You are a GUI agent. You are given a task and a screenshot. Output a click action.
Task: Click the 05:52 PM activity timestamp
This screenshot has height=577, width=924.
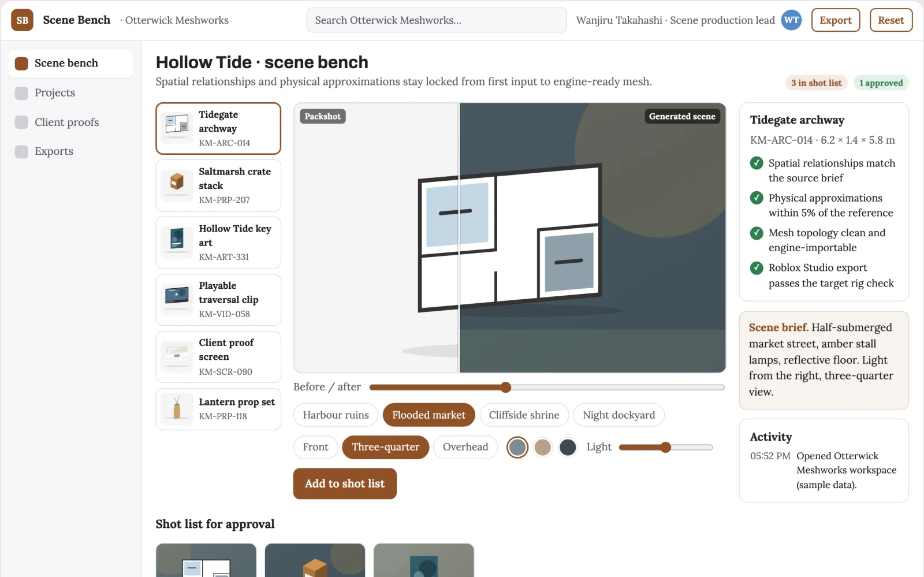(770, 456)
